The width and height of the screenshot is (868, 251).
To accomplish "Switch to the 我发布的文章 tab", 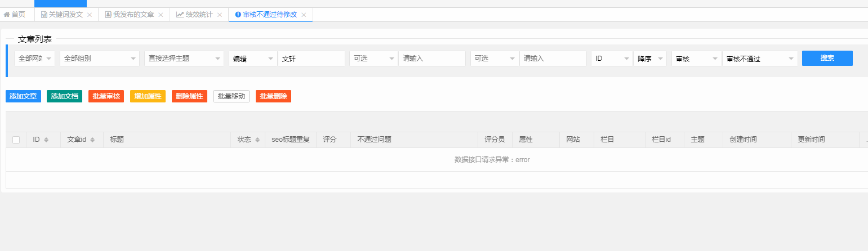I will click(x=133, y=15).
